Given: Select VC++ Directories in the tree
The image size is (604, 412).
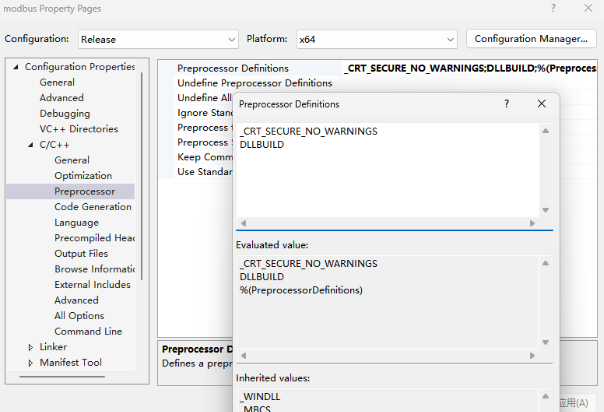Looking at the screenshot, I should (79, 129).
